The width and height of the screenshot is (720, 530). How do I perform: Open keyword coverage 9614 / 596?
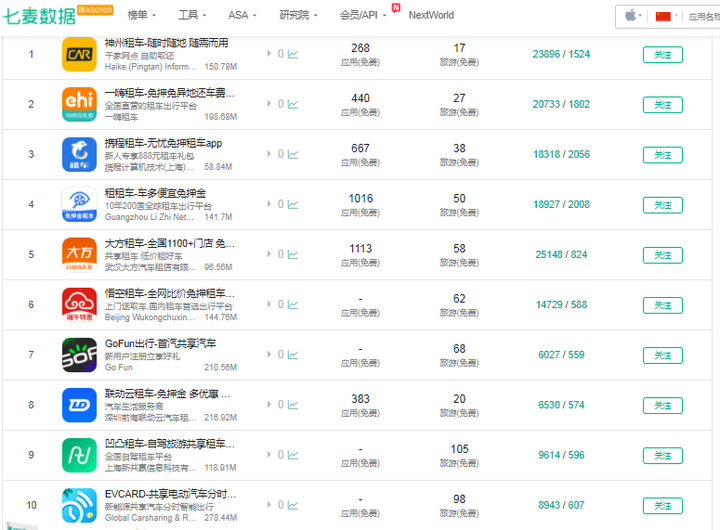pyautogui.click(x=561, y=455)
